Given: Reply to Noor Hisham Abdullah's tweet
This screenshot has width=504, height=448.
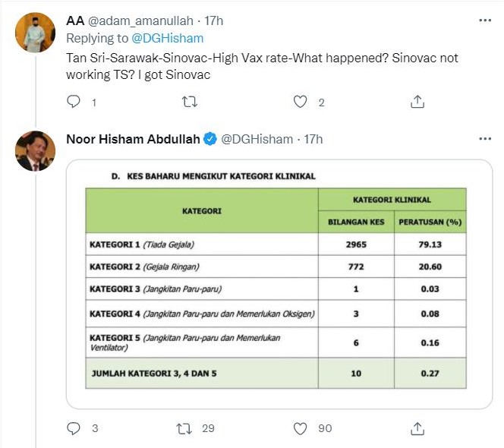Looking at the screenshot, I should coord(74,428).
